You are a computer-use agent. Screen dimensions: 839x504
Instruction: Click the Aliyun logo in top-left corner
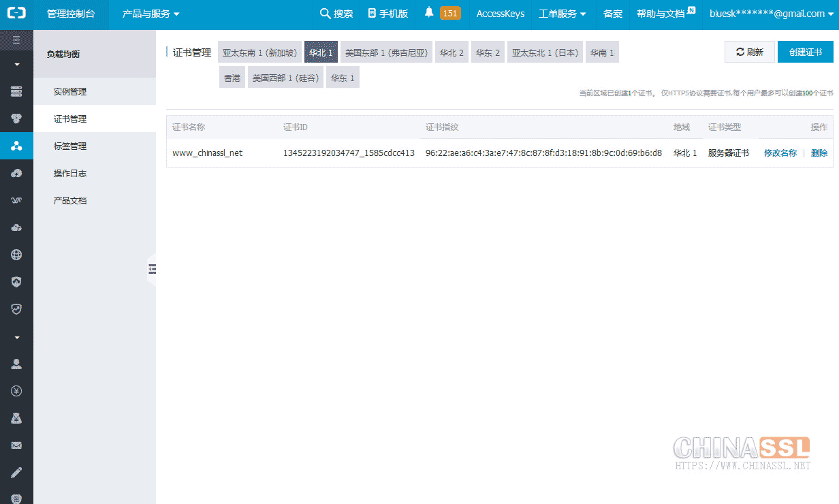pyautogui.click(x=16, y=14)
